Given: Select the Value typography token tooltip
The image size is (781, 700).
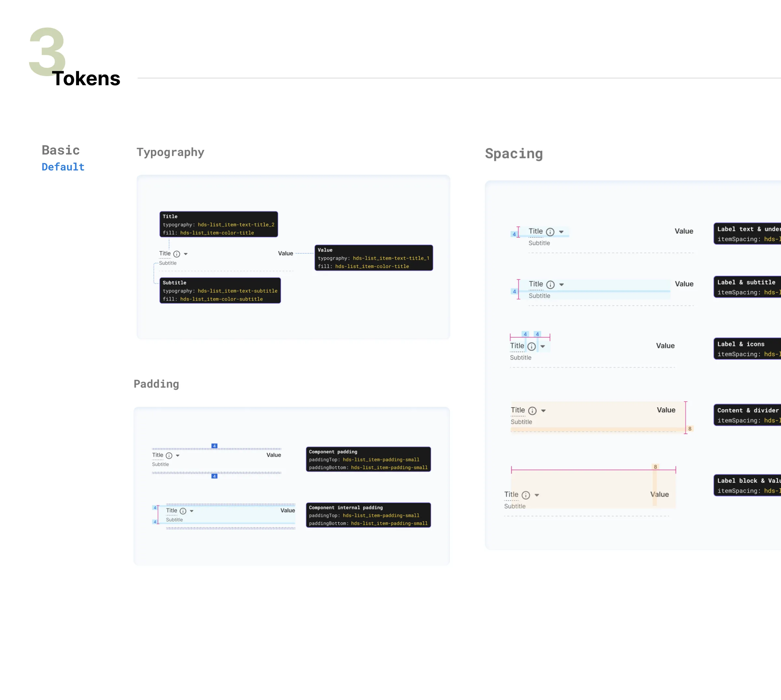Looking at the screenshot, I should click(374, 258).
